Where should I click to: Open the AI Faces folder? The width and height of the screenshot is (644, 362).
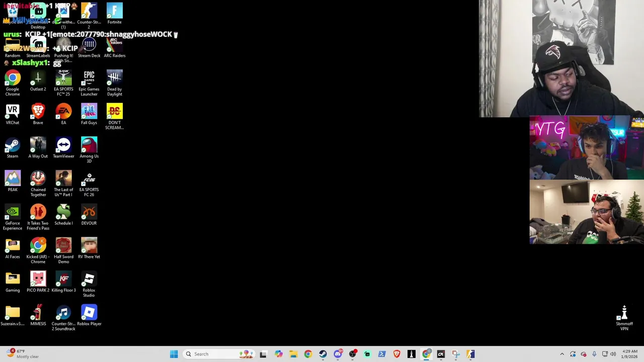tap(13, 249)
